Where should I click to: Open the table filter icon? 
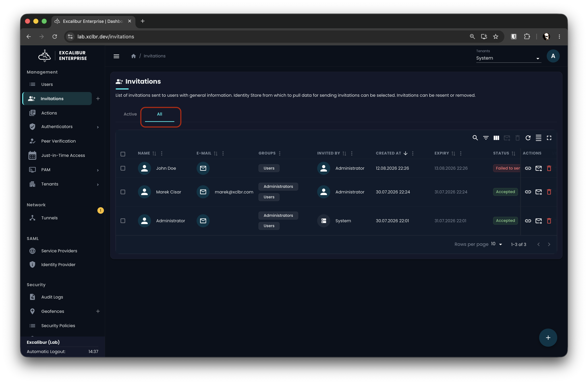(486, 138)
